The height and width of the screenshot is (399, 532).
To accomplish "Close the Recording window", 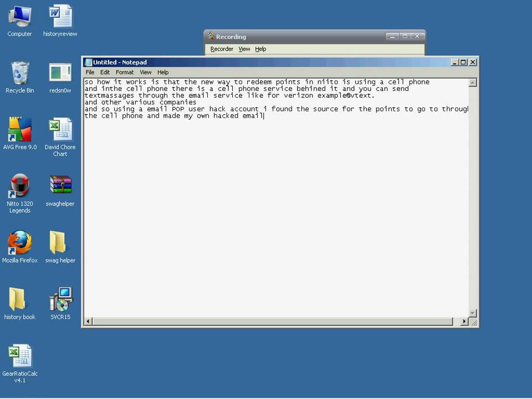I will (x=417, y=36).
